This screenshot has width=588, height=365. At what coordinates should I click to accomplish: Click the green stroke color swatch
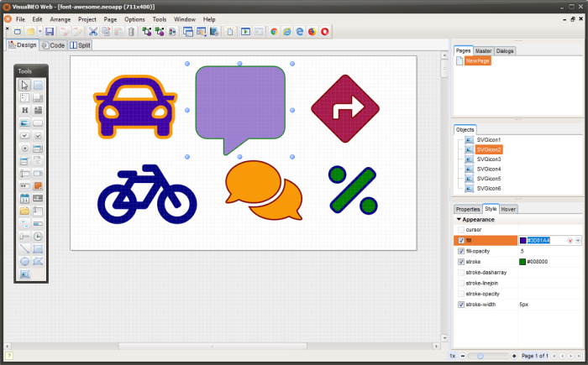tap(522, 262)
